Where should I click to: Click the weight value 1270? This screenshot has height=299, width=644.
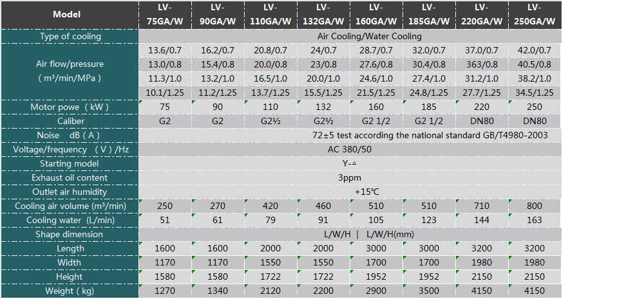[165, 291]
